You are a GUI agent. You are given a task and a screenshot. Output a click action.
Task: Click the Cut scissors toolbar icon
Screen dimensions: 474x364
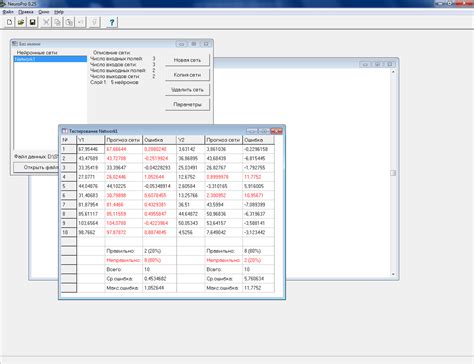pos(46,22)
